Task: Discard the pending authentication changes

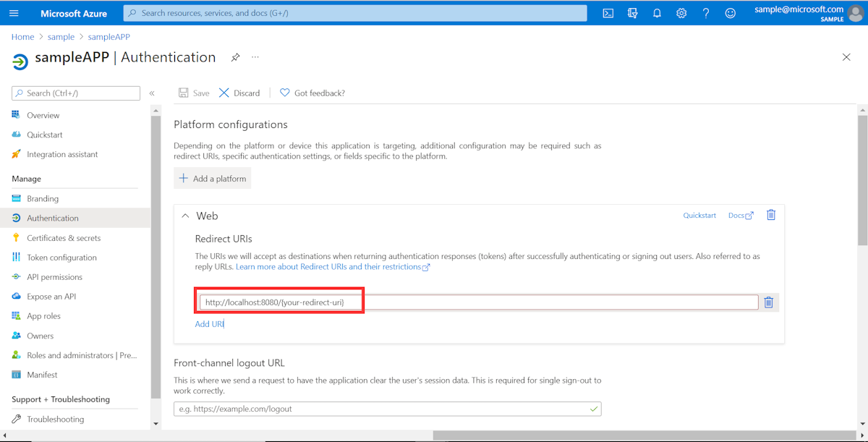Action: tap(239, 93)
